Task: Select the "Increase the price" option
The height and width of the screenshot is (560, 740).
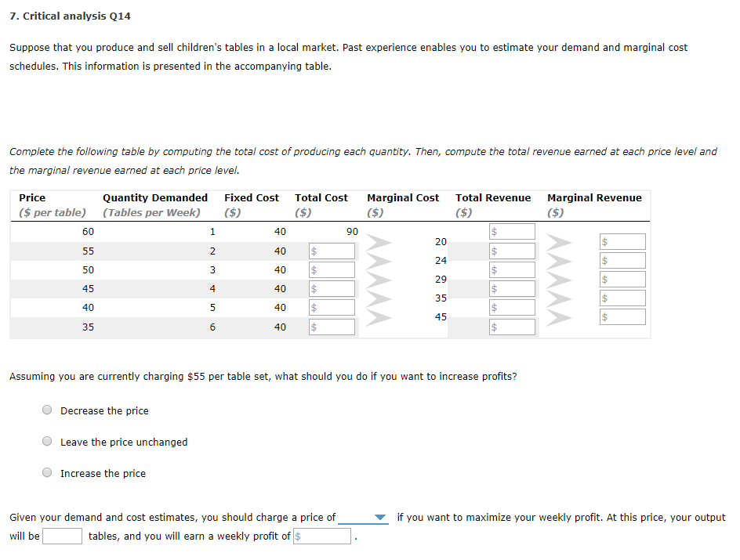Action: pyautogui.click(x=46, y=471)
